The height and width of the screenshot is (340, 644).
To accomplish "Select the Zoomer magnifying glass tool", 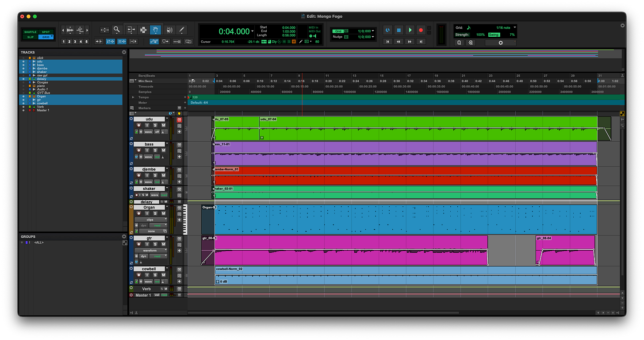I will pyautogui.click(x=117, y=30).
